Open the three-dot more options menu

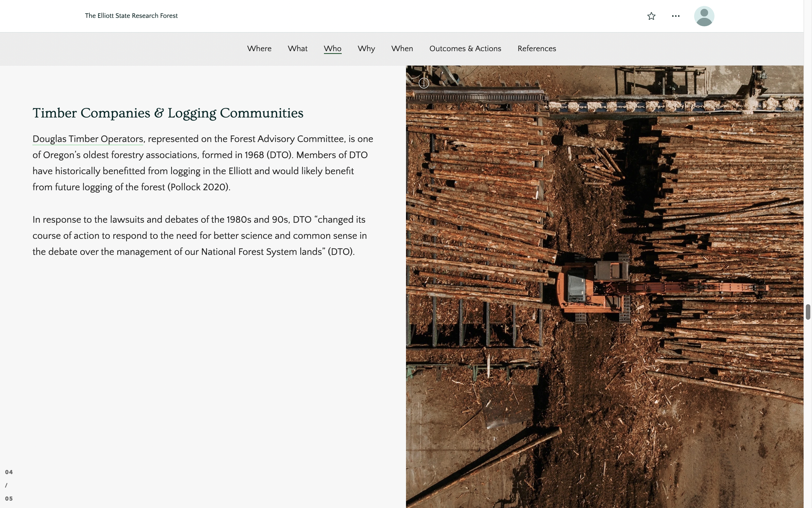(675, 16)
